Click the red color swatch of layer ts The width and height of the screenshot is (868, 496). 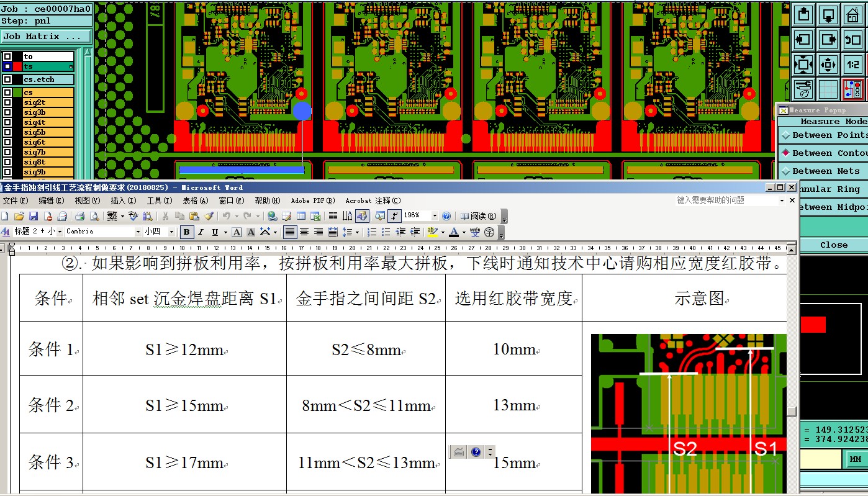point(17,66)
